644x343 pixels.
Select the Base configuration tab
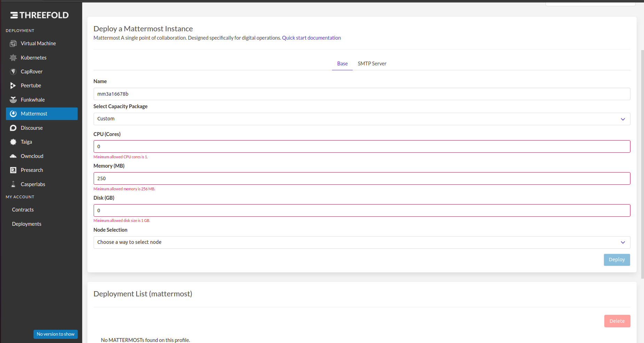[x=342, y=63]
